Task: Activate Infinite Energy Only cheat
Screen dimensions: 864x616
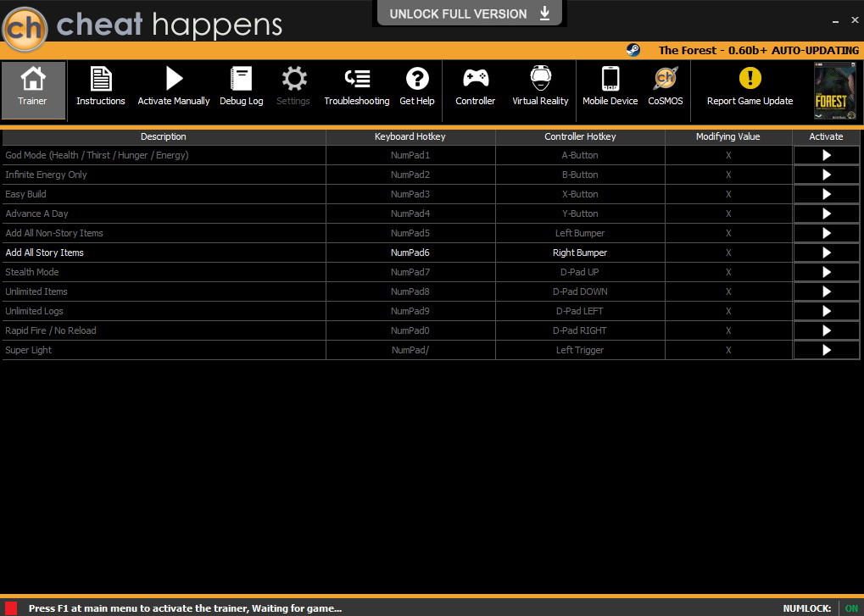Action: (826, 175)
